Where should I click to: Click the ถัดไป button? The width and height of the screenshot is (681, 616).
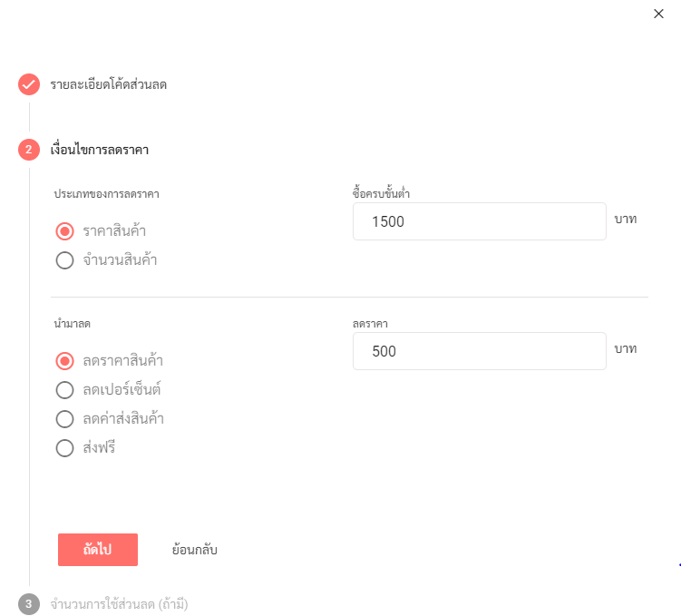98,550
